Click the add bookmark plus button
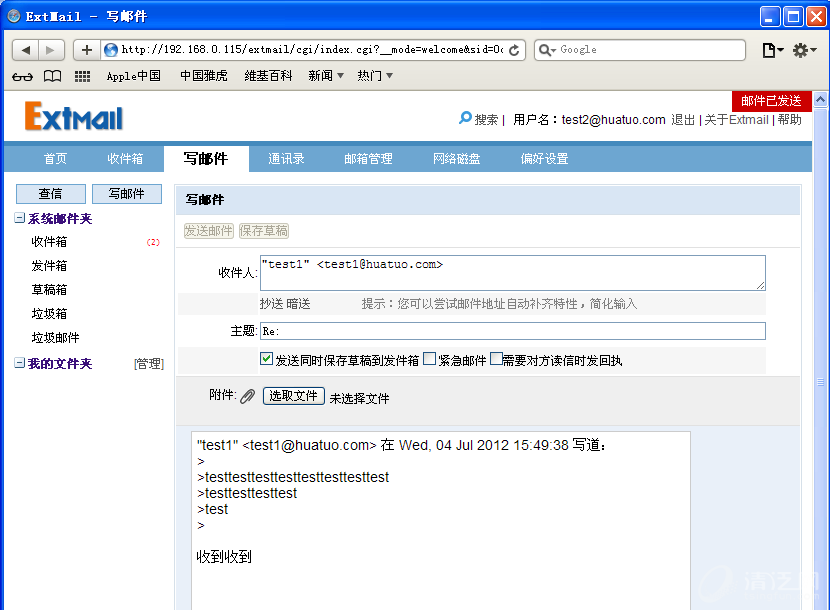 point(86,50)
